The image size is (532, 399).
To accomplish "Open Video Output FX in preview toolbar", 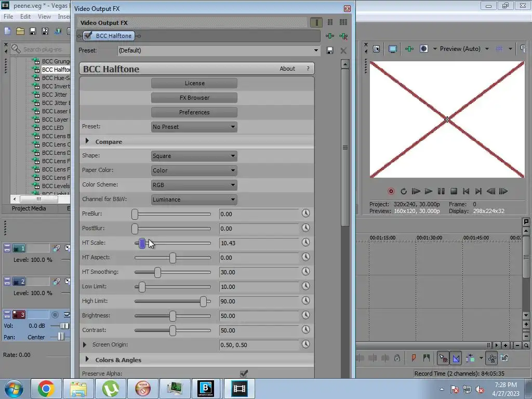I will [x=409, y=49].
